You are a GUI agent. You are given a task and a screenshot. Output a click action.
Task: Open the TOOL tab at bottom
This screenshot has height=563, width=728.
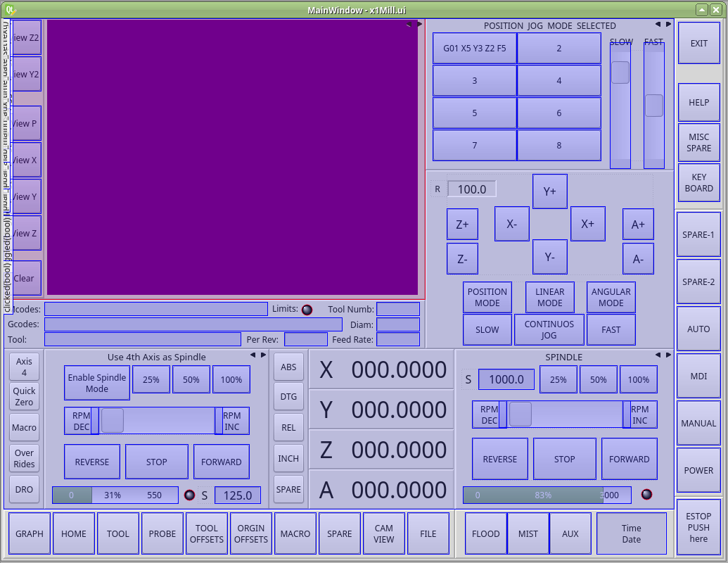[x=118, y=533]
